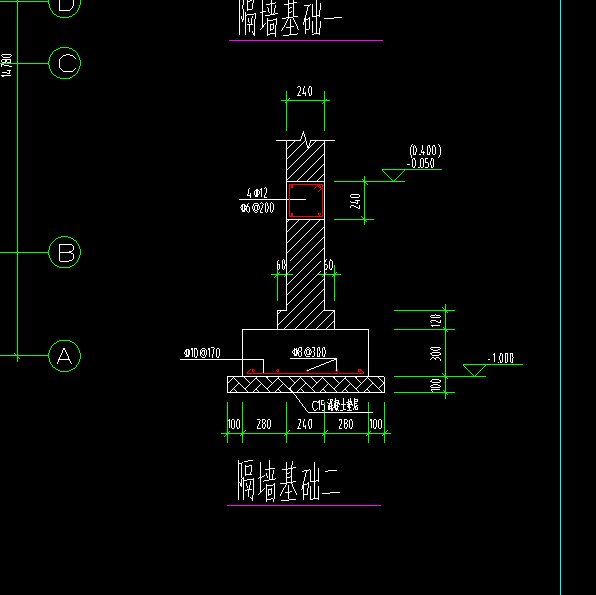
Task: Pick the elevation triangle marker at -0.050
Action: click(x=393, y=175)
